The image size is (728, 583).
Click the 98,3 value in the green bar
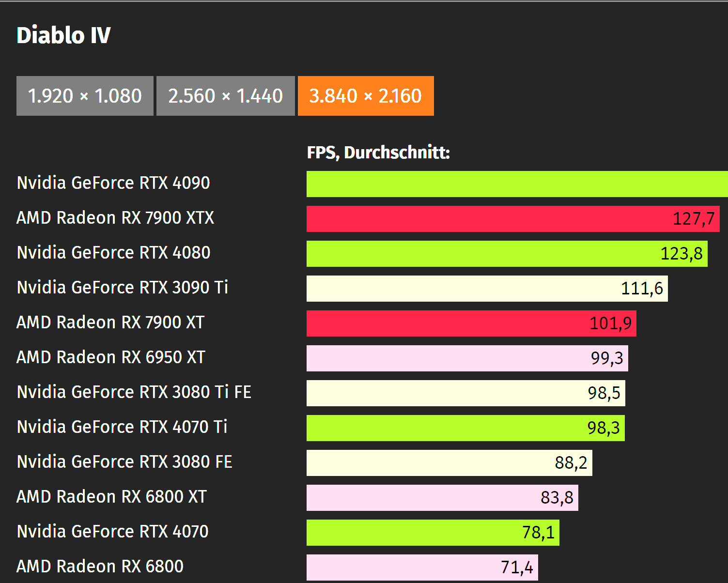click(604, 428)
